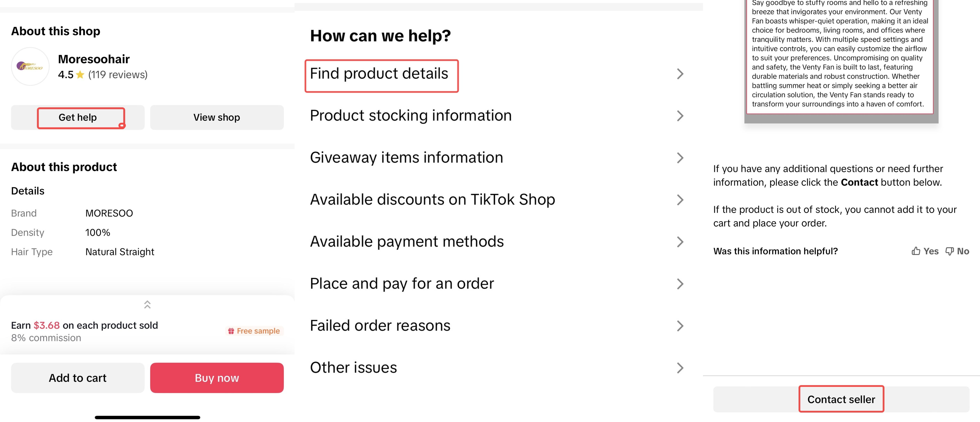Click the 119 reviews text
Image resolution: width=980 pixels, height=422 pixels.
pyautogui.click(x=118, y=75)
